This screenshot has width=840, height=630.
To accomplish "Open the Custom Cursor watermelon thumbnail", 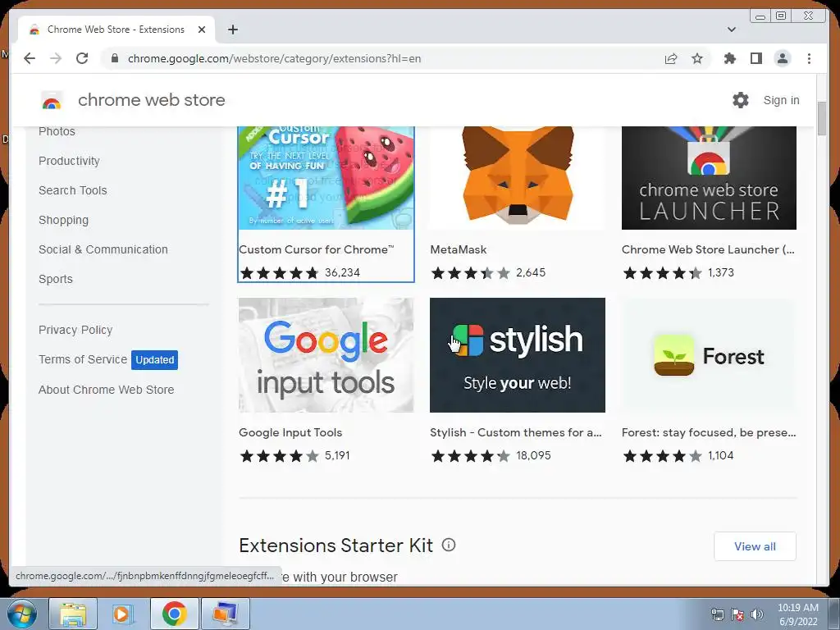I will (326, 178).
